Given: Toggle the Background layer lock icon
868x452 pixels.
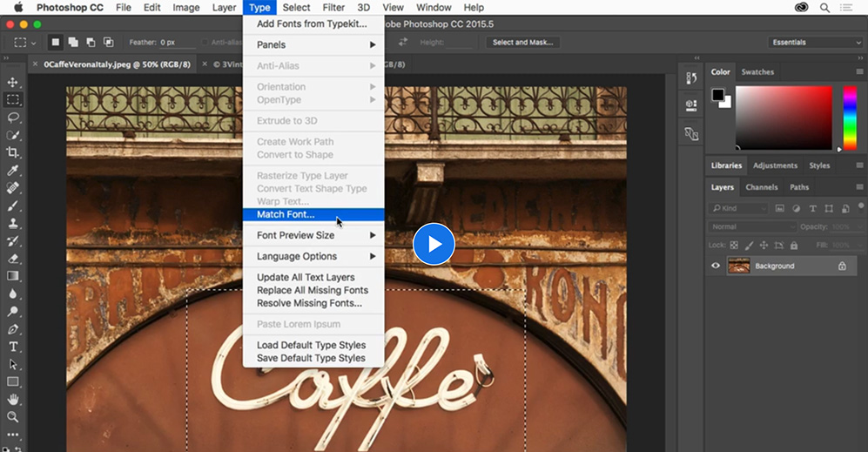Looking at the screenshot, I should tap(842, 266).
